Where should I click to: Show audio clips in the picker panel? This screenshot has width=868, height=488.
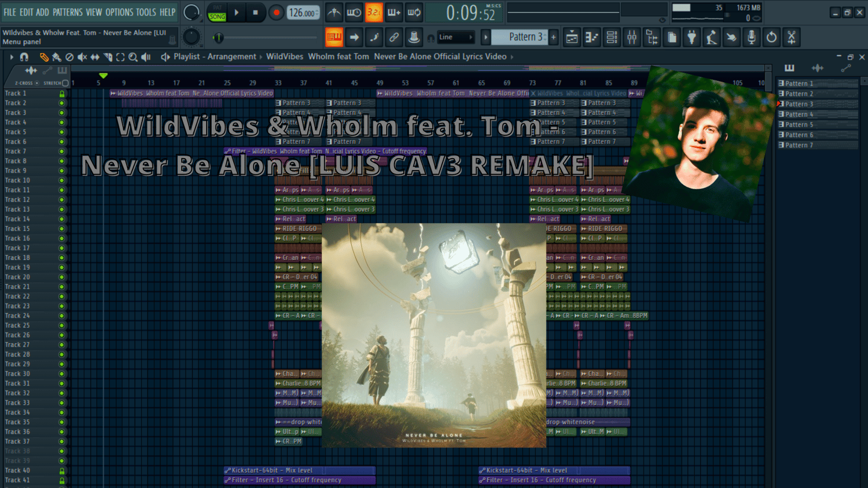click(x=817, y=68)
